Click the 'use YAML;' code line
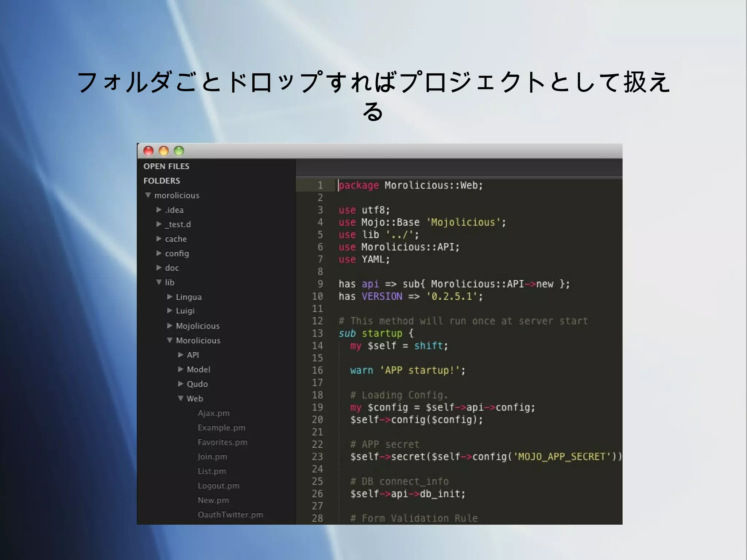Screen dimensions: 747x560 pyautogui.click(x=364, y=260)
